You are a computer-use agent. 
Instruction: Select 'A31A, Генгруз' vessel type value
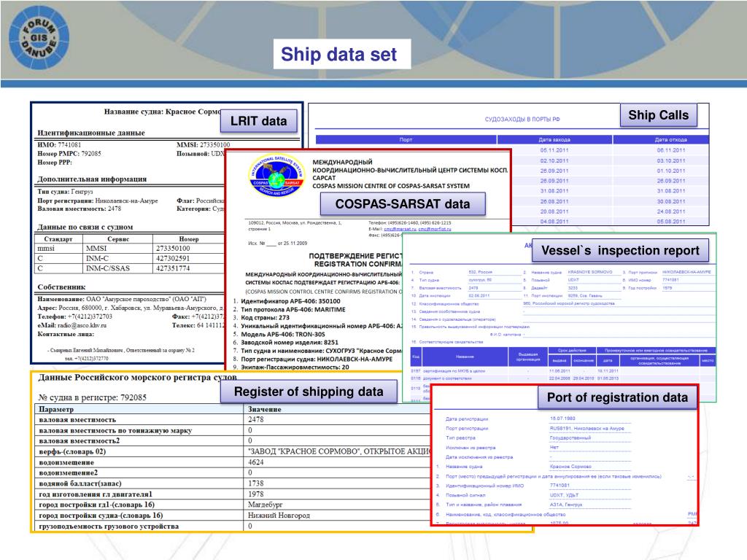click(566, 505)
